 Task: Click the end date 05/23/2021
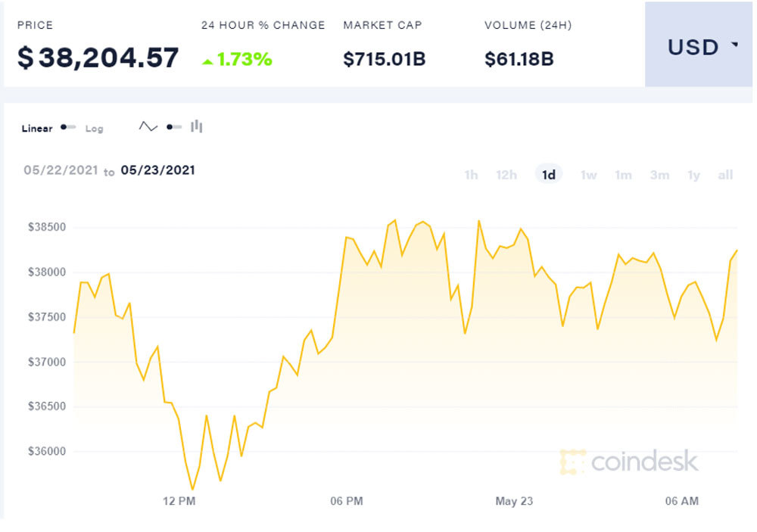tap(157, 170)
